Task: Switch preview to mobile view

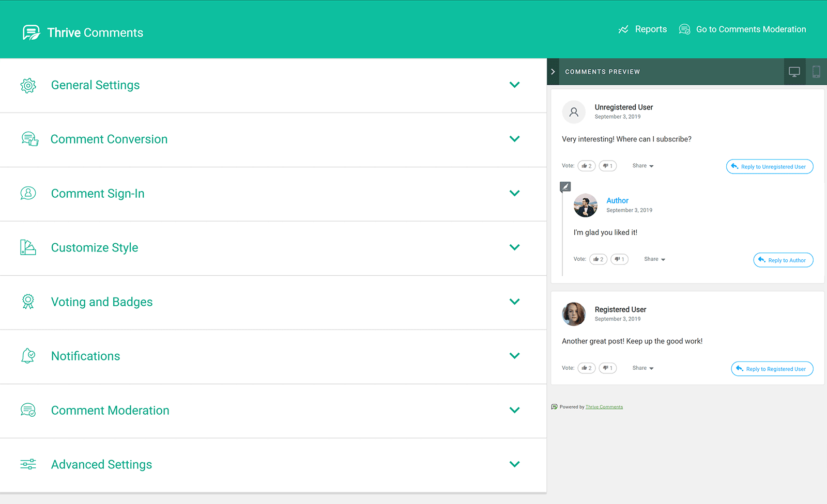Action: click(816, 72)
